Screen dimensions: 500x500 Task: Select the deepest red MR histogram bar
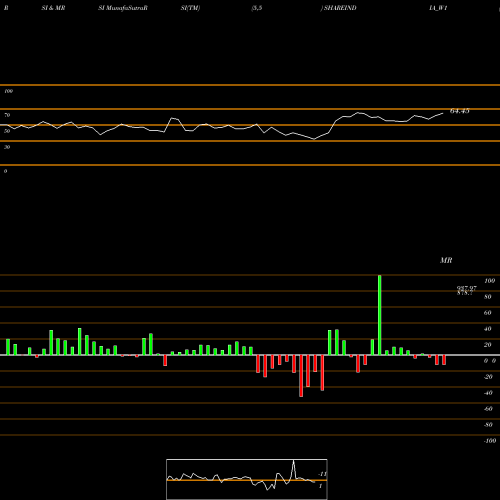301,376
